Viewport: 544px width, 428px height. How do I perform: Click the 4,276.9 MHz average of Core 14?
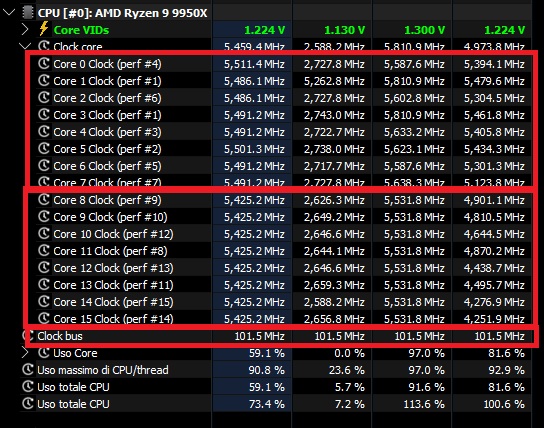494,302
